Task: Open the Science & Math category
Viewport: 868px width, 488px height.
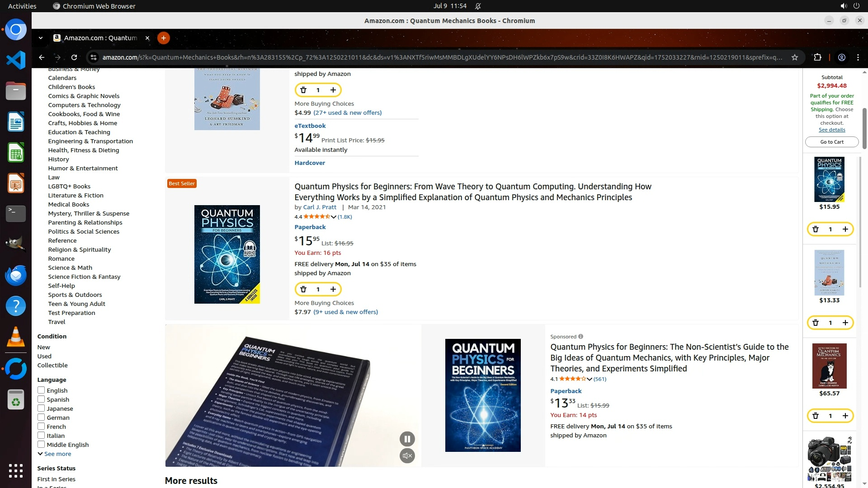Action: click(70, 267)
